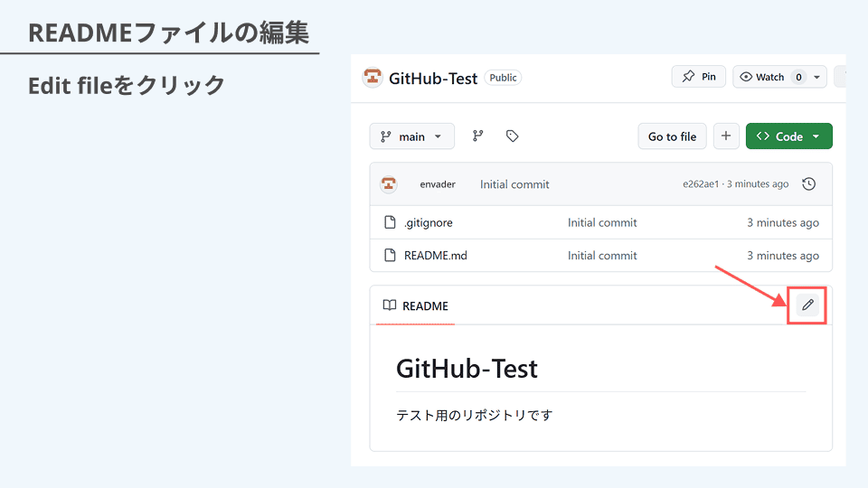Click the Go to file button
The height and width of the screenshot is (488, 868).
[x=672, y=136]
